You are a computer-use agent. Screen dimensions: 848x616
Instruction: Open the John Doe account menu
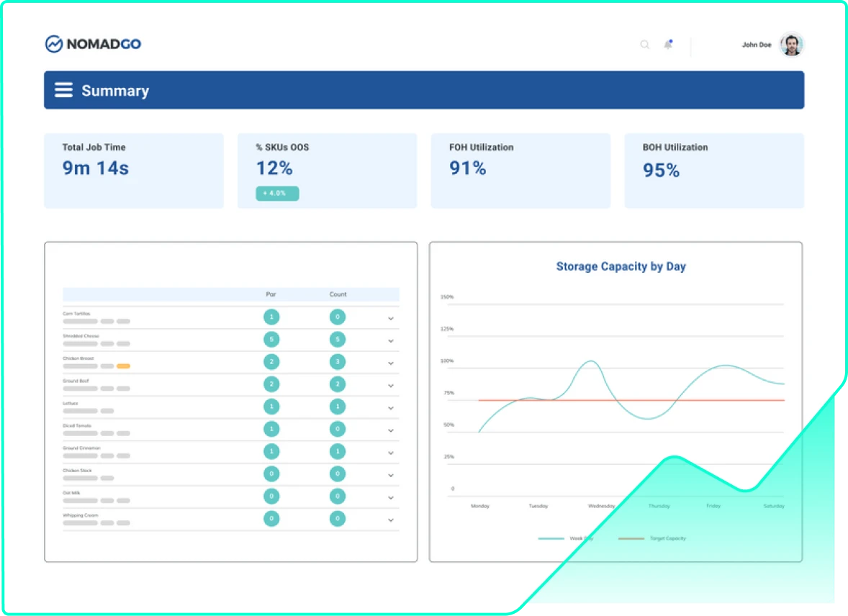[x=756, y=44]
